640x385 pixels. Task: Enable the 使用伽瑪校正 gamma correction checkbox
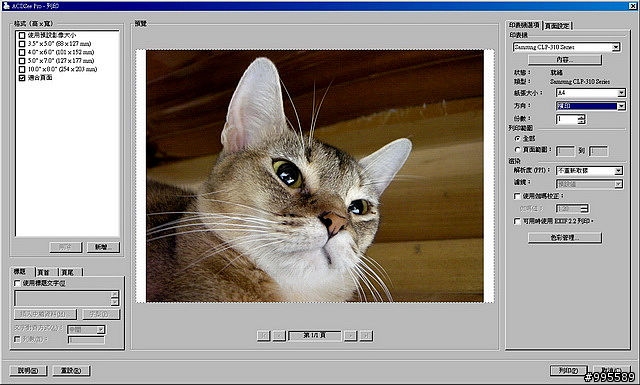(x=517, y=196)
